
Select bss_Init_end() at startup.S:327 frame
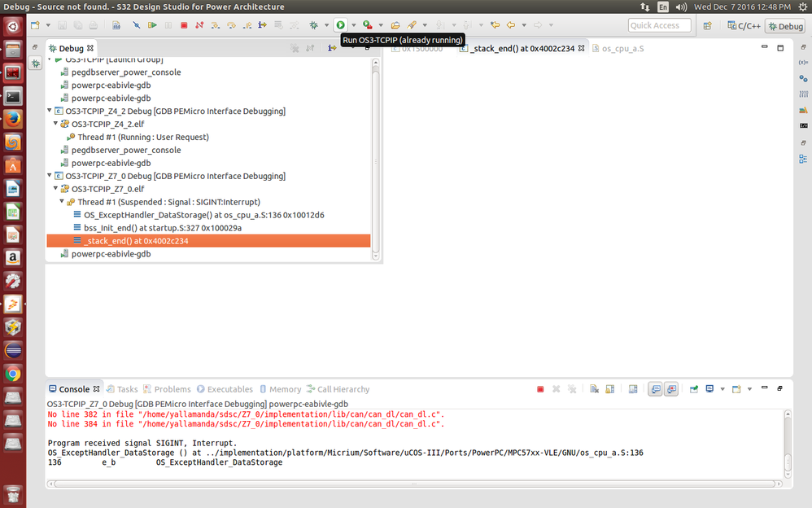click(162, 228)
